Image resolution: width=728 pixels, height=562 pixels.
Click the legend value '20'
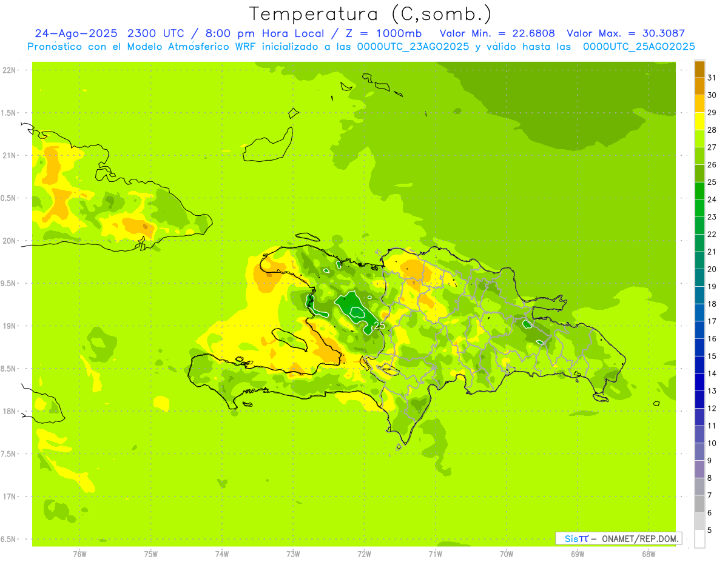pyautogui.click(x=712, y=269)
